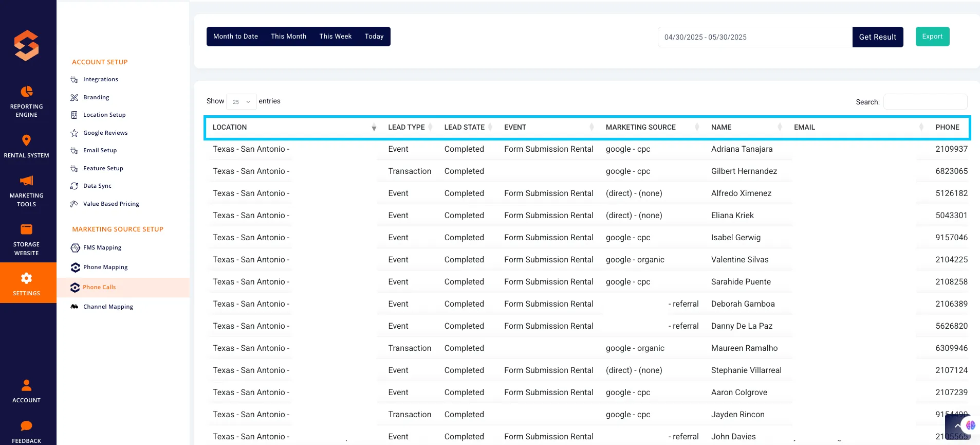Click the Get Result button
Image resolution: width=980 pixels, height=445 pixels.
tap(878, 37)
